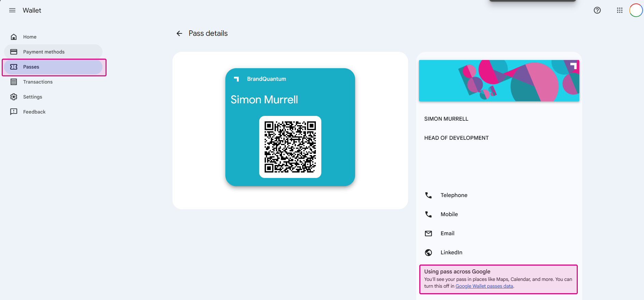Click the colorful banner image
The height and width of the screenshot is (300, 644).
[x=499, y=80]
